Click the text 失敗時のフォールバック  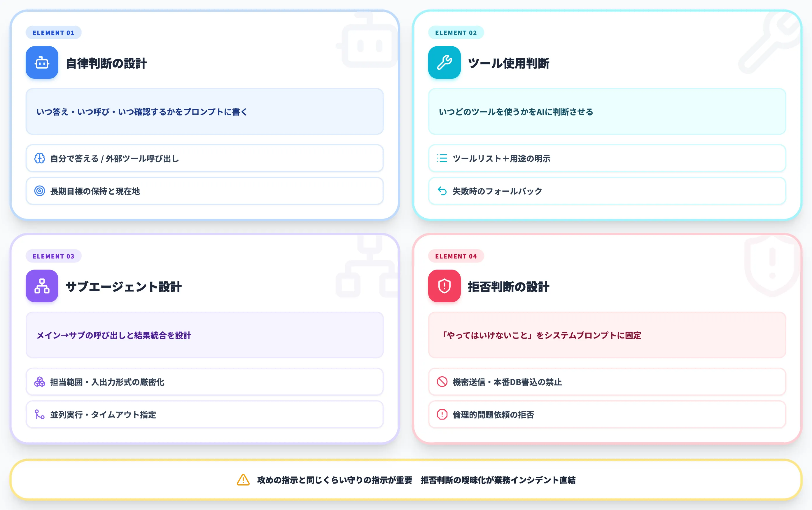coord(497,191)
